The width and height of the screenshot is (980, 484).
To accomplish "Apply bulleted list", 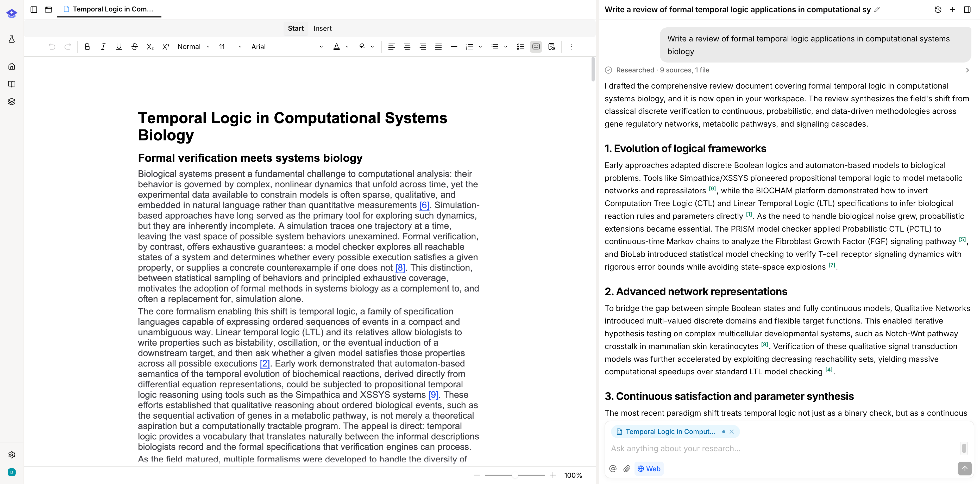I will point(495,46).
